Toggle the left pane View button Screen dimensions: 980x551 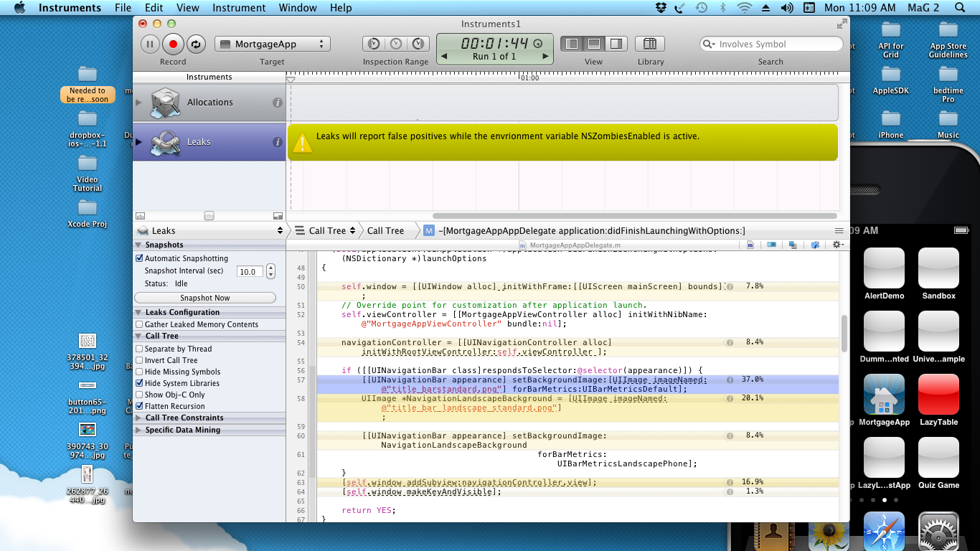(x=572, y=44)
